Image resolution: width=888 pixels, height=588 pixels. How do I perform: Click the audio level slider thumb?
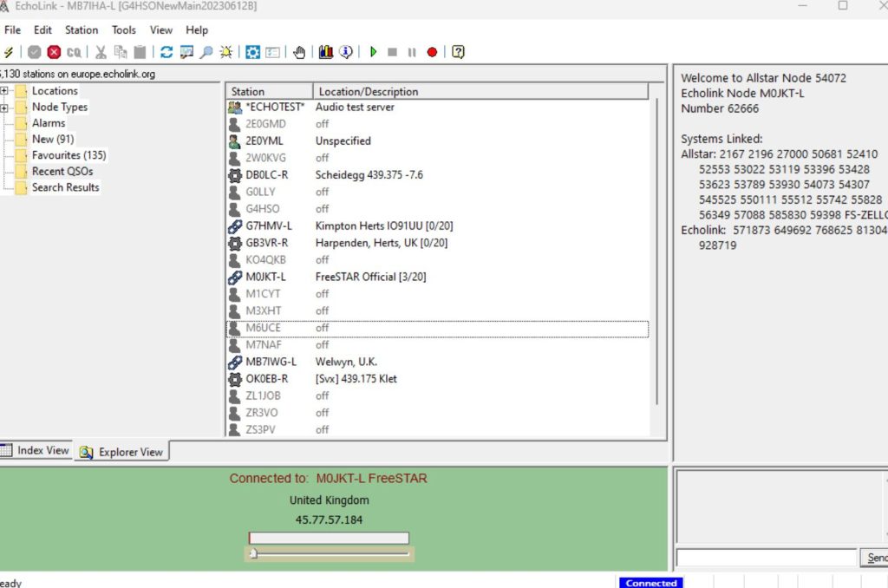254,553
